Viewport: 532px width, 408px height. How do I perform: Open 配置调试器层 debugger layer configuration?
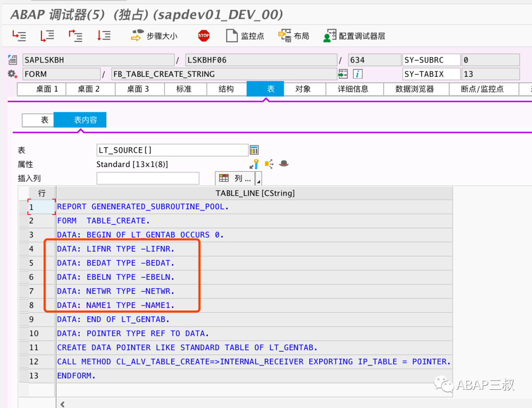coord(354,35)
